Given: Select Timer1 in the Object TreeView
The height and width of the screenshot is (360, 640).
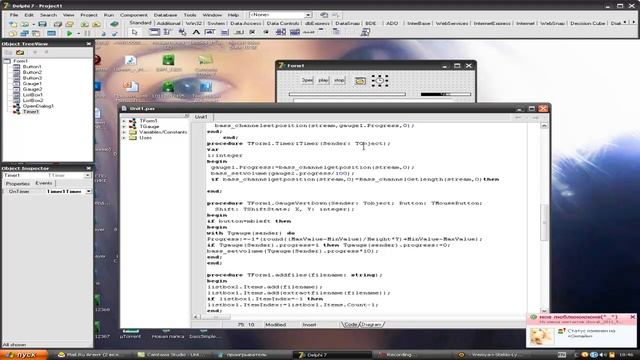Looking at the screenshot, I should (x=31, y=111).
